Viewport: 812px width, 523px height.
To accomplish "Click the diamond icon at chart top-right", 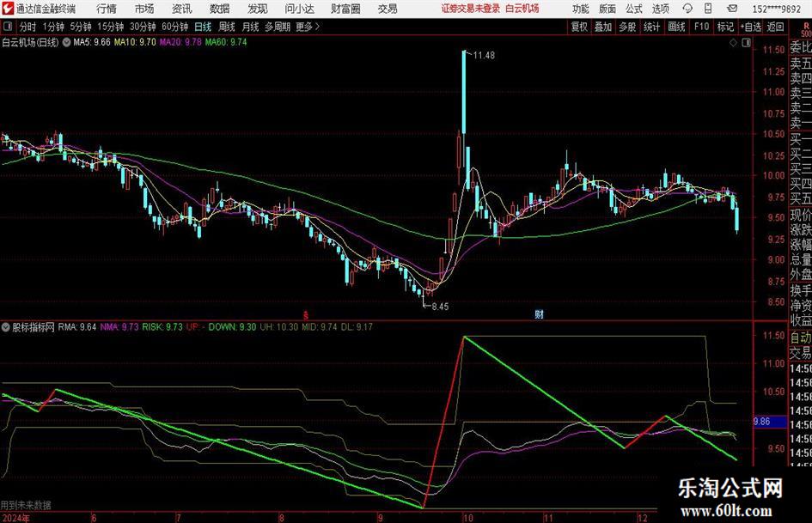I will [733, 43].
